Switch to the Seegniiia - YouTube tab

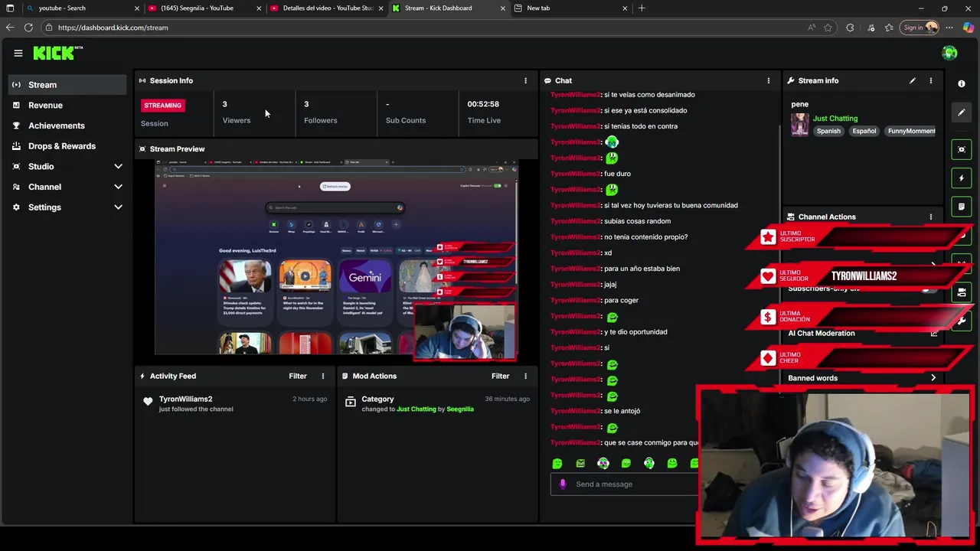click(204, 8)
